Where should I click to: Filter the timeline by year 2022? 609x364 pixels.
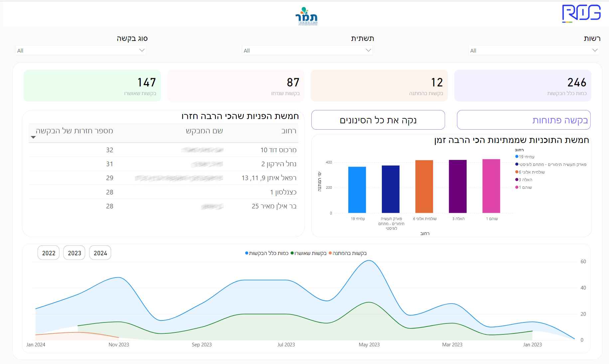click(x=49, y=253)
